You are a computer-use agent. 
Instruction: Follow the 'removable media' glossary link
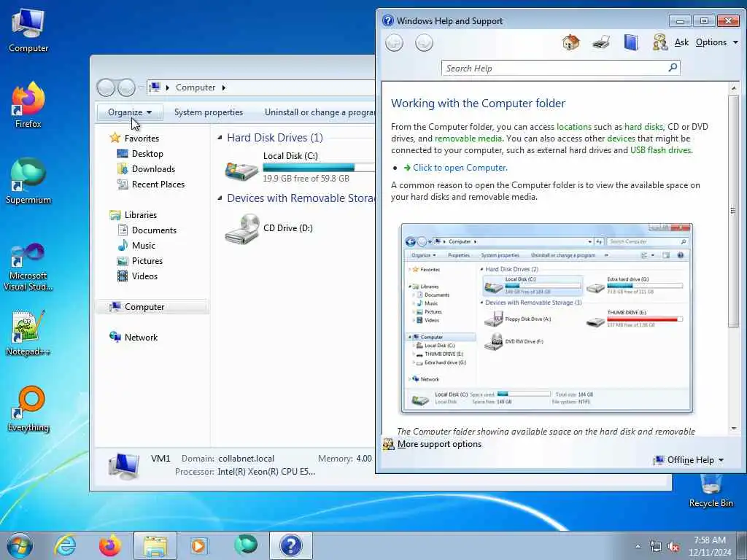(468, 139)
